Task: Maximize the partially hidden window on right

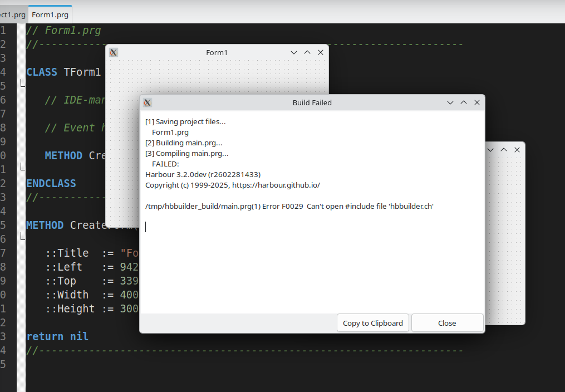Action: [x=504, y=150]
